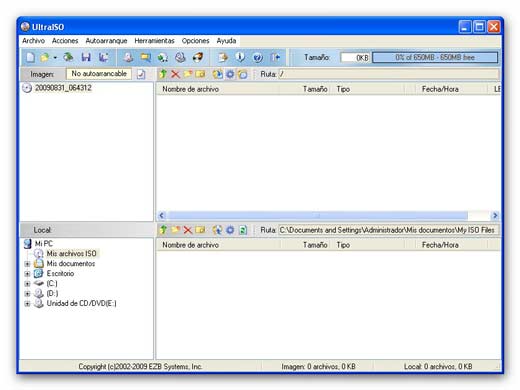Screen dimensions: 520x390
Task: Open dropdown arrow next to the Open folder icon
Action: 55,58
